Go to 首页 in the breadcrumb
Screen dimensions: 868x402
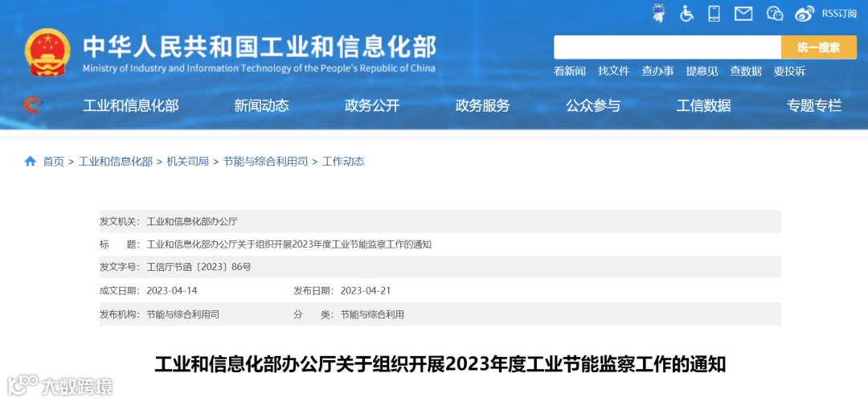pyautogui.click(x=54, y=162)
